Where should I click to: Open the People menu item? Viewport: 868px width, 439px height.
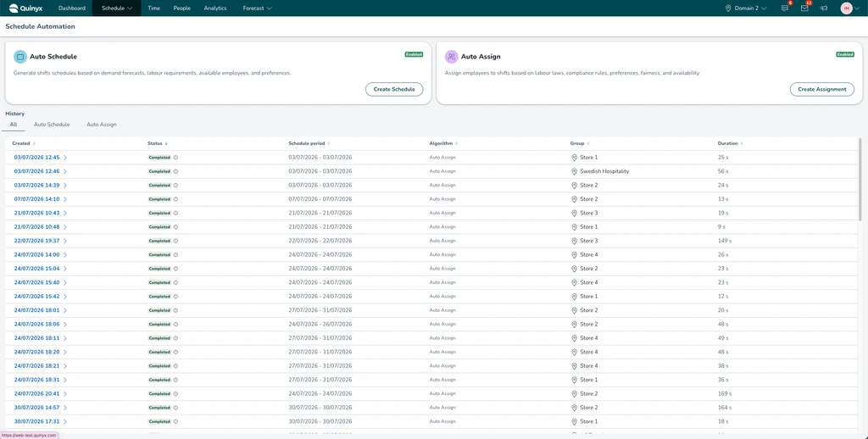181,8
